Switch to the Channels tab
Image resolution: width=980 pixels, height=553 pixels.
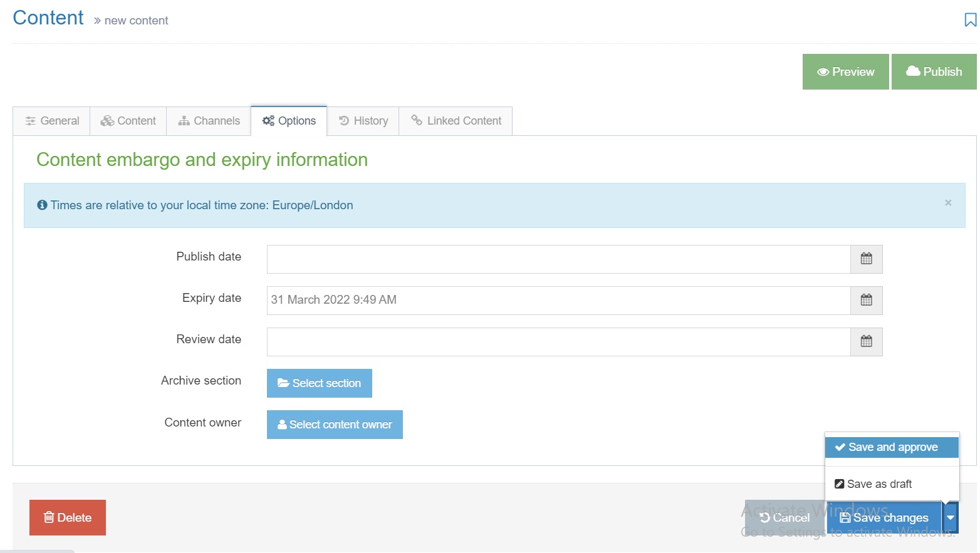point(209,120)
